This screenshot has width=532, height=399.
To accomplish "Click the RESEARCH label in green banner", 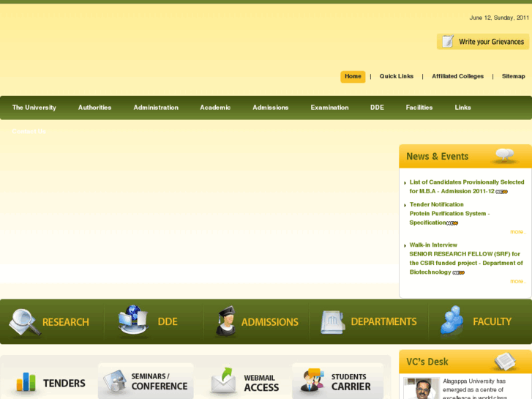I will tap(65, 322).
